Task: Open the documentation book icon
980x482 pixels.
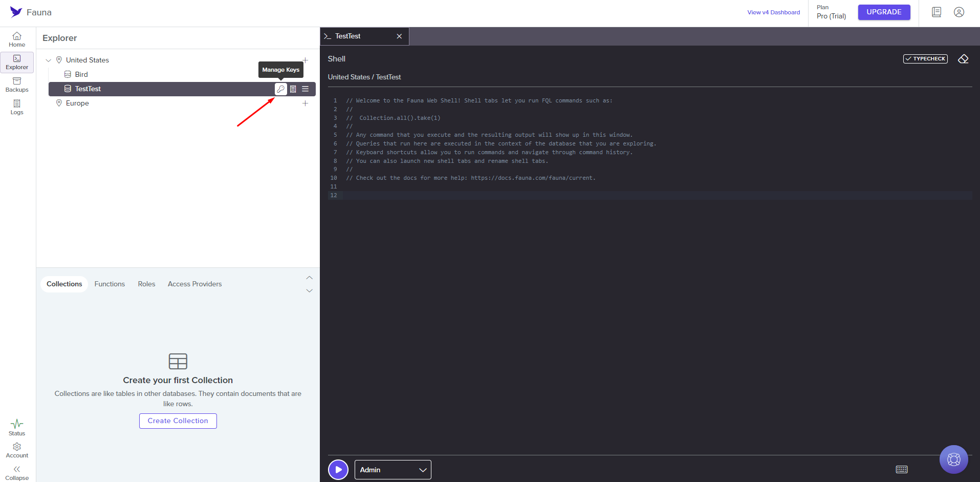Action: (937, 12)
